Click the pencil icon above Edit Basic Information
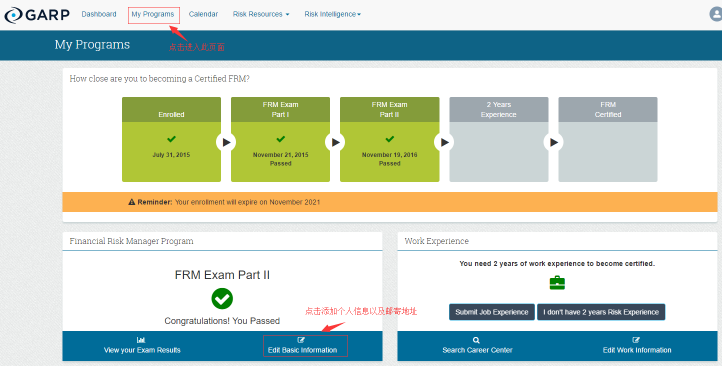The height and width of the screenshot is (366, 722). pos(301,340)
